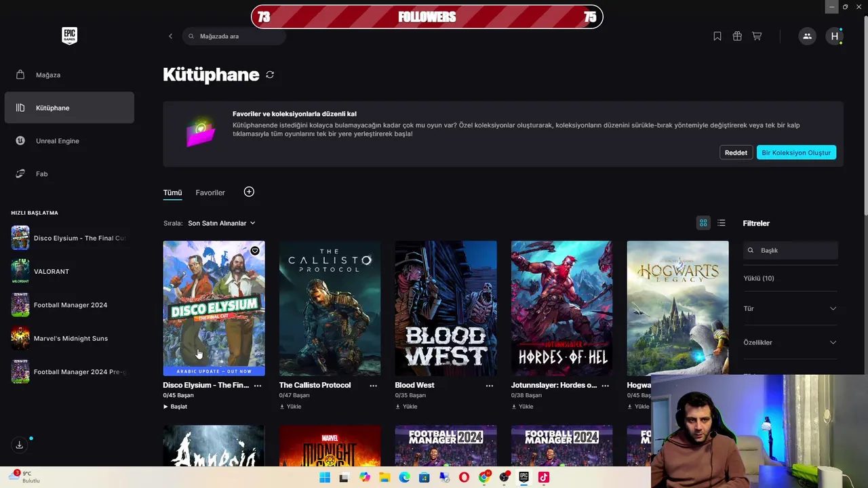This screenshot has width=868, height=488.
Task: Focus the Başlık filter field
Action: pyautogui.click(x=791, y=250)
